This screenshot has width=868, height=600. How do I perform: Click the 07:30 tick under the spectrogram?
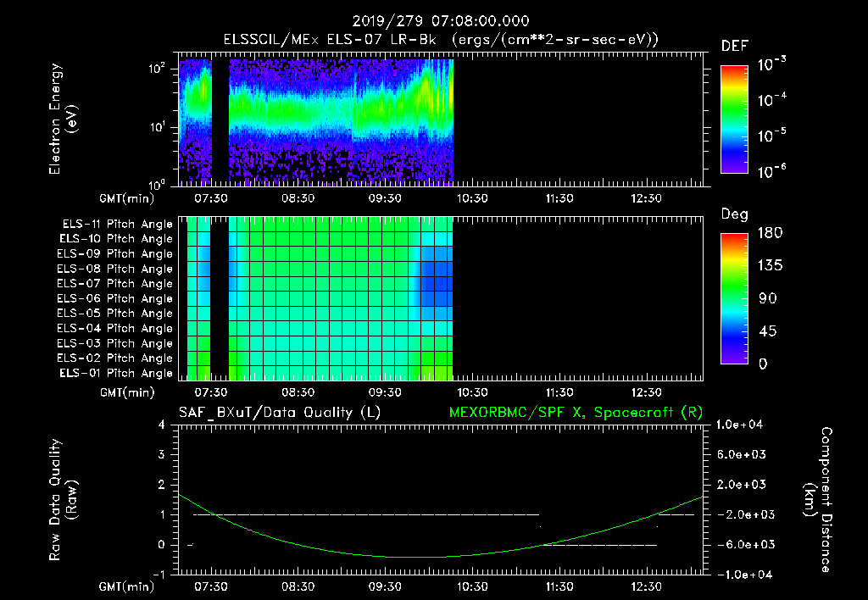(x=211, y=198)
